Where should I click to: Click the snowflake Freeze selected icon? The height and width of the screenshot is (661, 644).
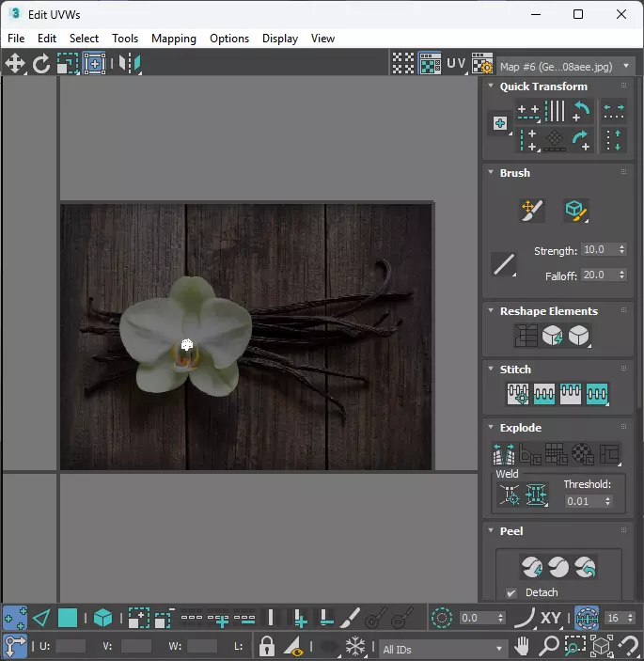[355, 647]
